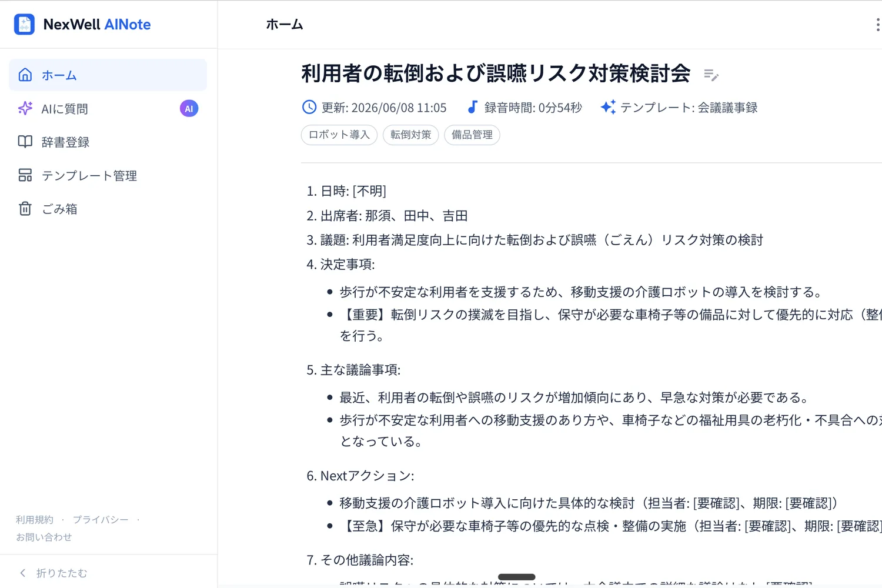Click the ホーム page header title
The width and height of the screenshot is (882, 588).
pyautogui.click(x=285, y=25)
